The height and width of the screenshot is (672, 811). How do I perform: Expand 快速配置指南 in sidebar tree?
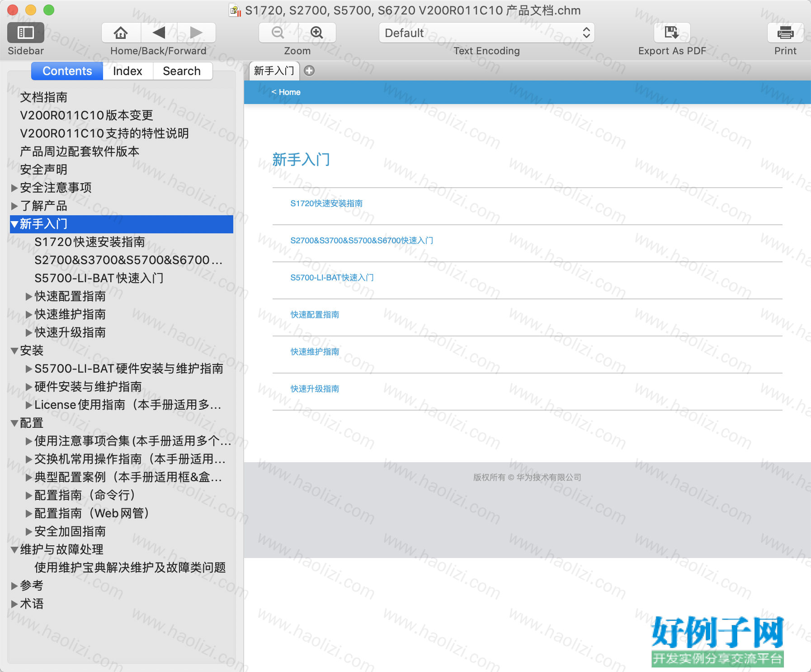tap(29, 296)
